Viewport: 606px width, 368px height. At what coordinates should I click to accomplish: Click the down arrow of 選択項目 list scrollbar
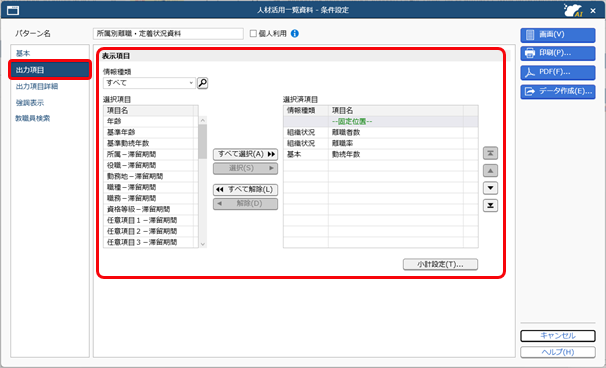click(x=203, y=244)
